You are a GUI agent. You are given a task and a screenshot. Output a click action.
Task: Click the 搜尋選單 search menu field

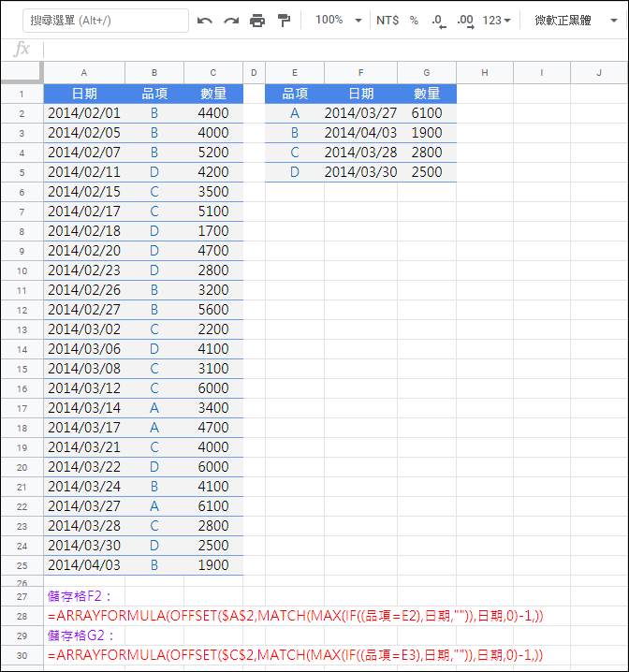coord(106,21)
